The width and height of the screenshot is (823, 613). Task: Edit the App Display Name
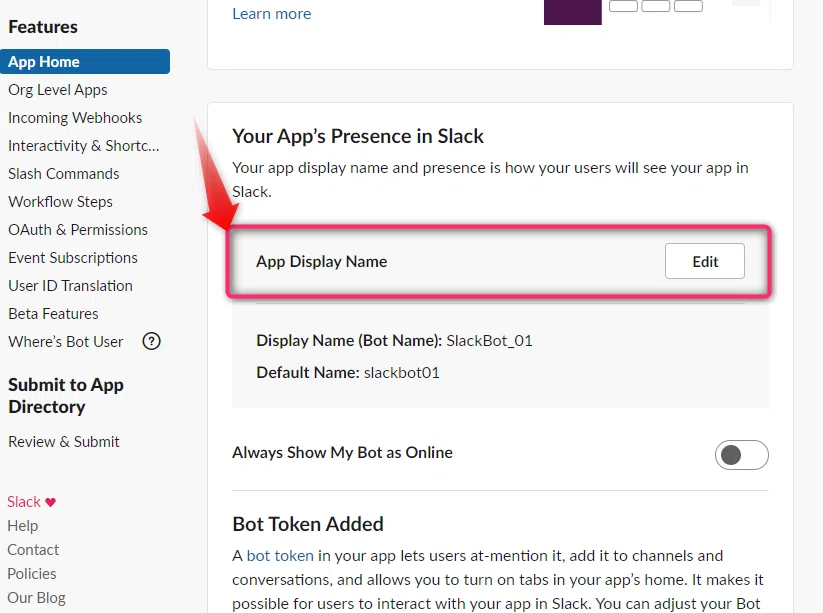pos(704,261)
